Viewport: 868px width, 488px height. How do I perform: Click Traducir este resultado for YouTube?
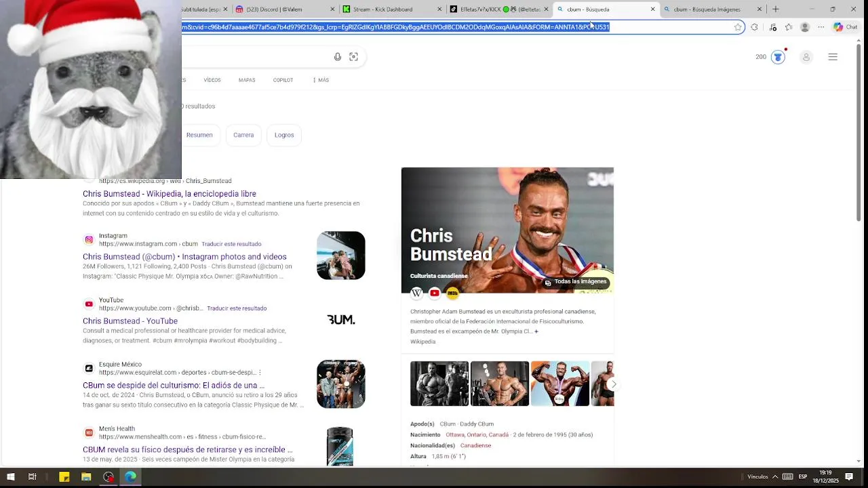click(237, 308)
